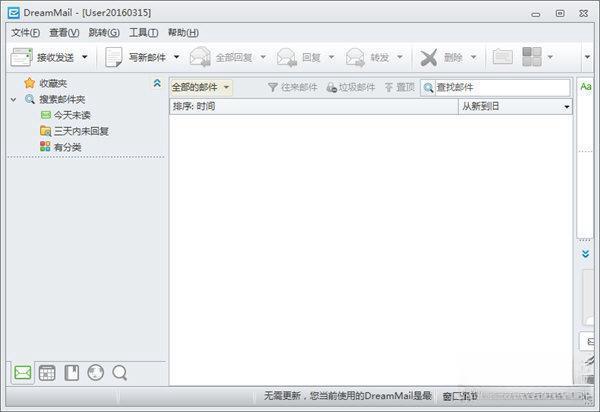600x412 pixels.
Task: Click the Receive/Send mail icon
Action: pyautogui.click(x=21, y=57)
